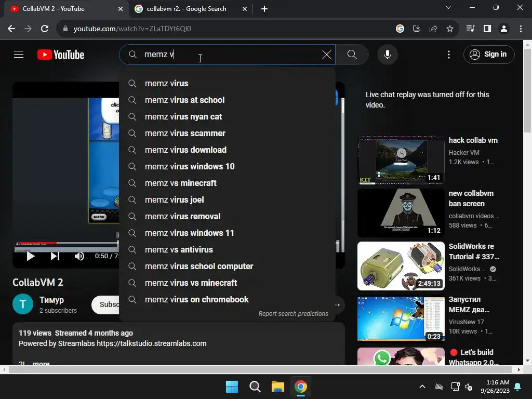Choose suggestion "memz virus removal"

pos(227,217)
